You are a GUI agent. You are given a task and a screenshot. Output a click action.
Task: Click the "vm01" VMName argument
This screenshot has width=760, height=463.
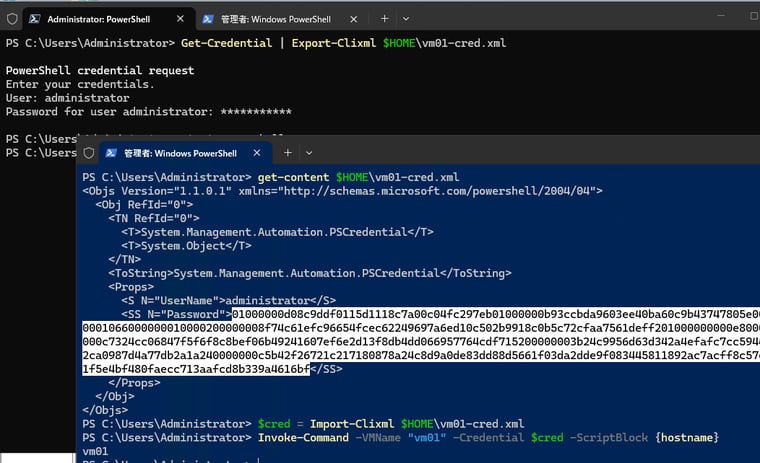tap(427, 438)
